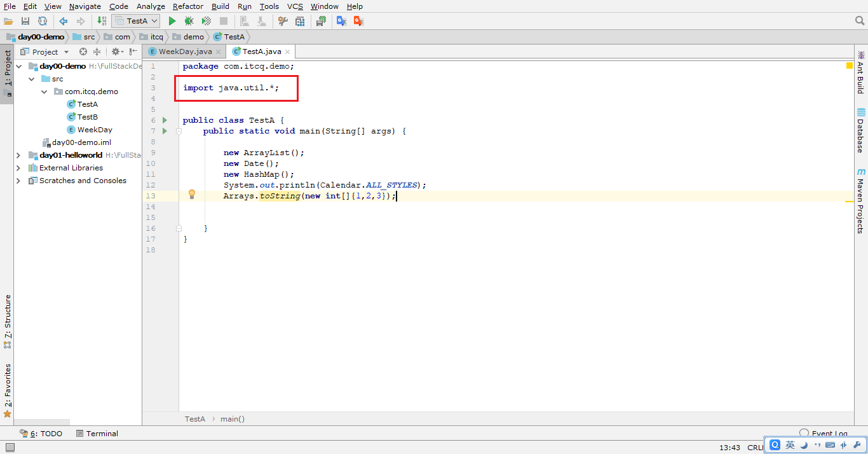The image size is (868, 454).
Task: Open the TestA run configuration dropdown
Action: [x=135, y=21]
